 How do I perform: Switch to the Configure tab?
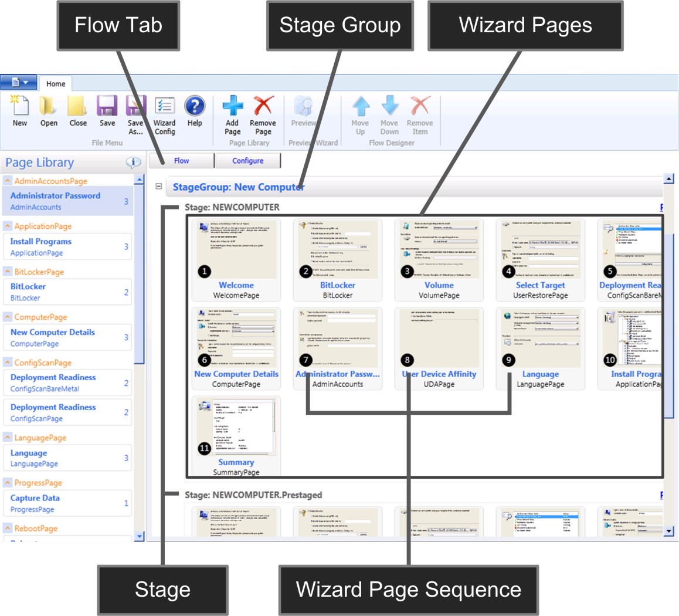click(x=248, y=160)
